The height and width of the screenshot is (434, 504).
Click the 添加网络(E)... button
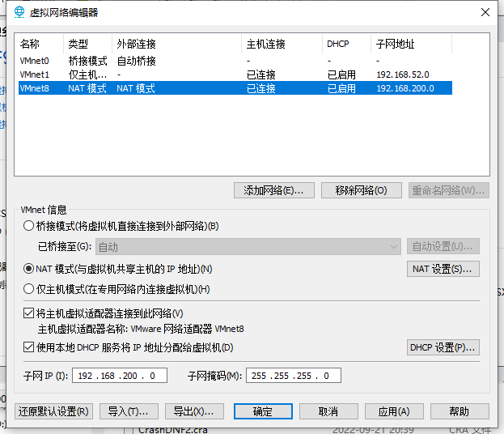pos(274,190)
